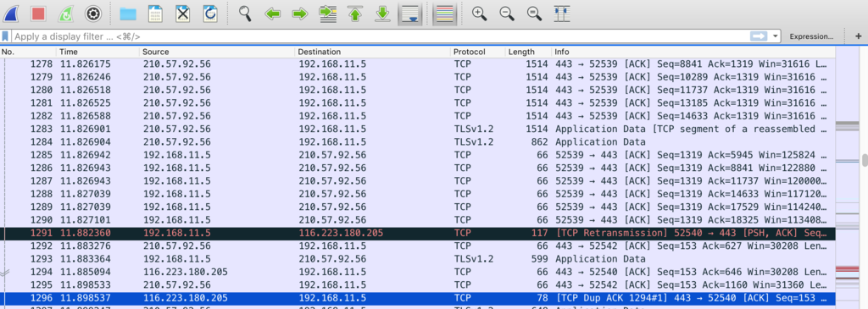Select packet 1290 Ack=18325 row
Viewport: 868px width, 309px height.
(417, 220)
